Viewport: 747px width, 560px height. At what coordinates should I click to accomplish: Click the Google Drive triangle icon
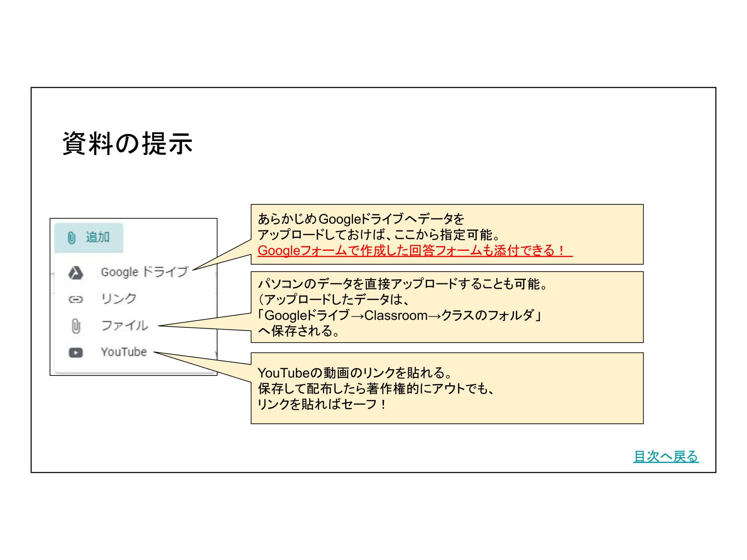76,273
